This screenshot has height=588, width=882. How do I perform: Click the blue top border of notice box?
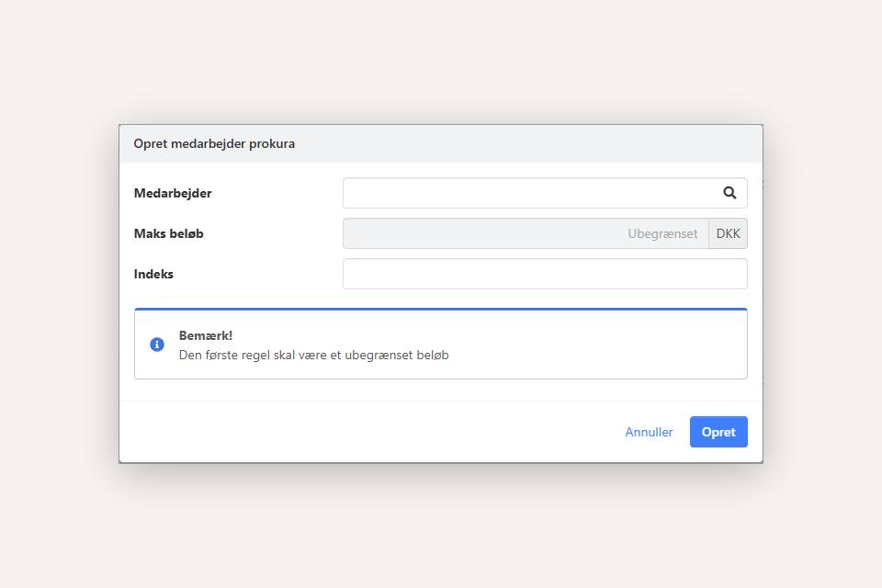click(441, 310)
